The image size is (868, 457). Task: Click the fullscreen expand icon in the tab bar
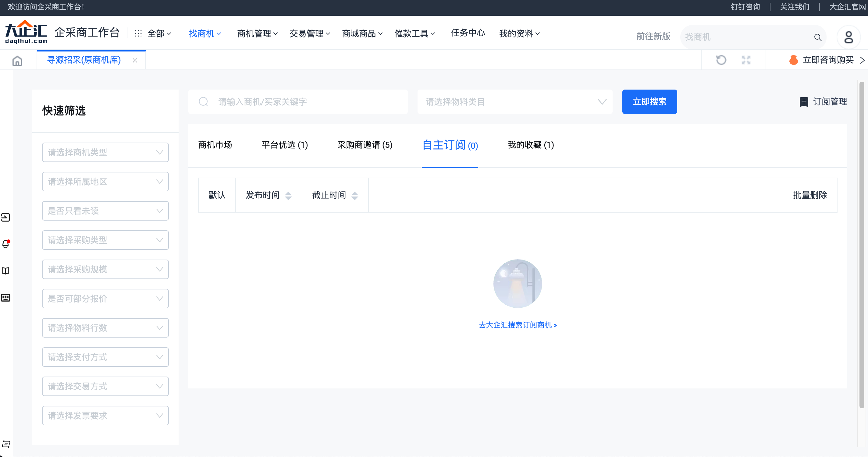click(746, 60)
